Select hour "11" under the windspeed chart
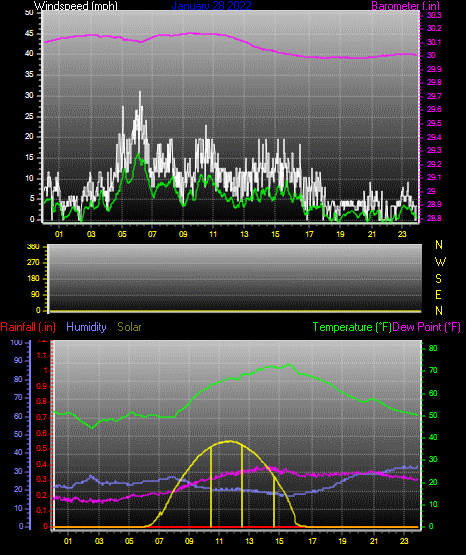 click(213, 234)
